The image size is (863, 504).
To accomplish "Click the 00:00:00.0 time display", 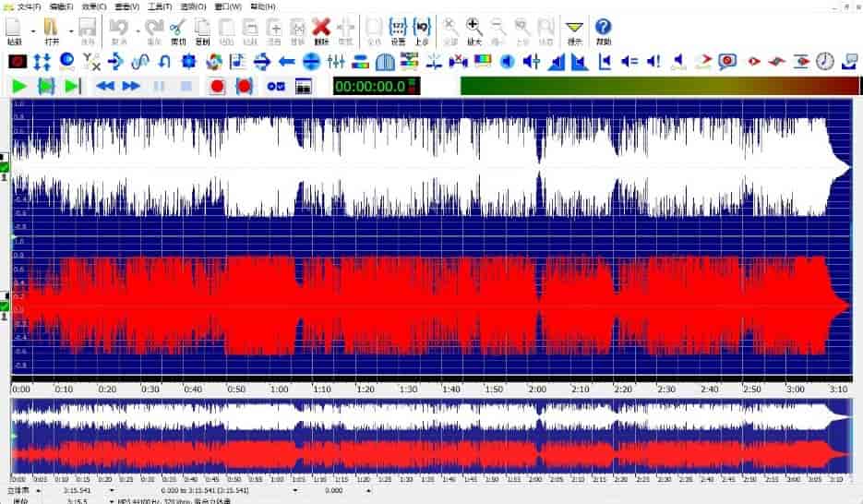I will 377,87.
